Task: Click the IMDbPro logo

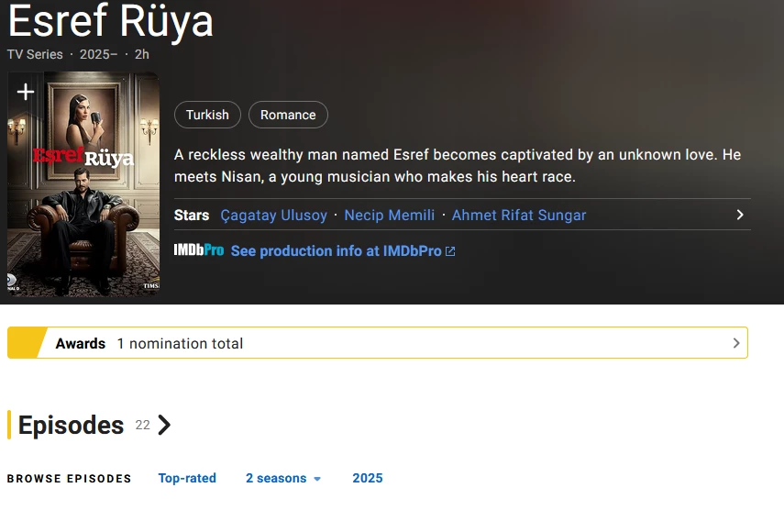Action: click(x=198, y=250)
